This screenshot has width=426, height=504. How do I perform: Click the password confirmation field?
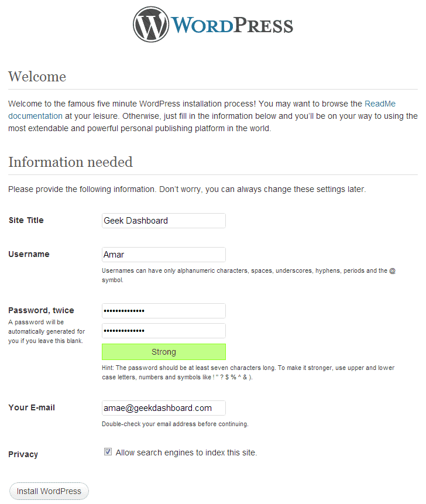click(x=163, y=331)
